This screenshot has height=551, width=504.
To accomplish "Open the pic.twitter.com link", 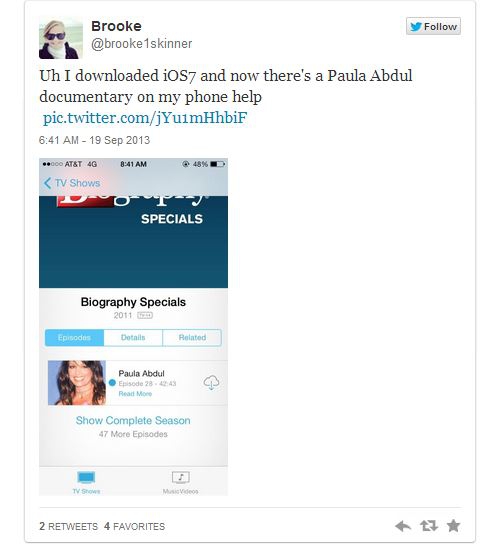I will point(145,118).
